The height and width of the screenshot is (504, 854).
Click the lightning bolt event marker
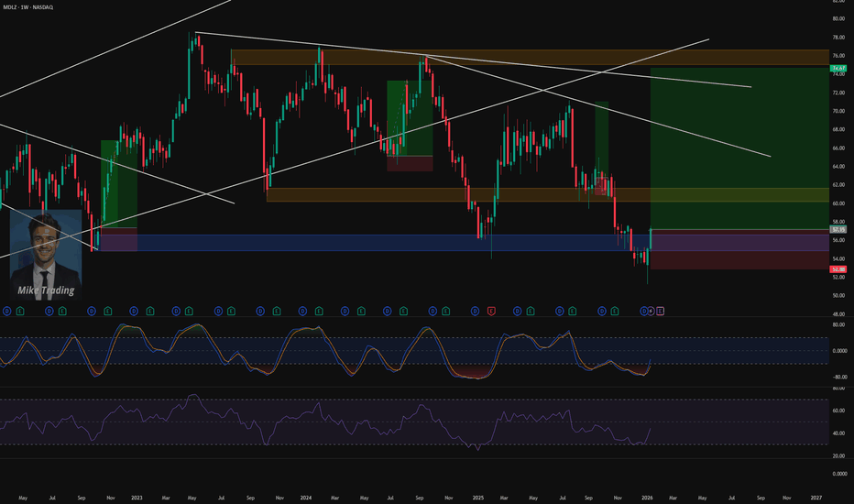point(651,312)
